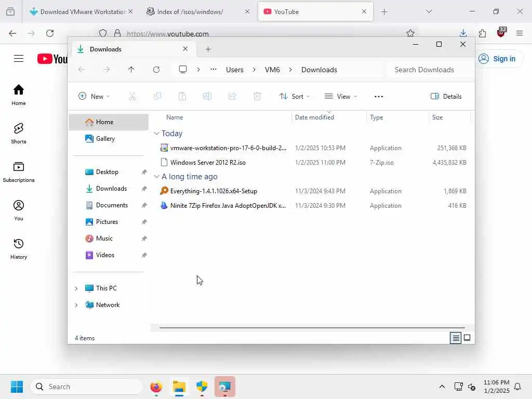The image size is (532, 399).
Task: Open Windows Security shield on taskbar
Action: coord(202,387)
